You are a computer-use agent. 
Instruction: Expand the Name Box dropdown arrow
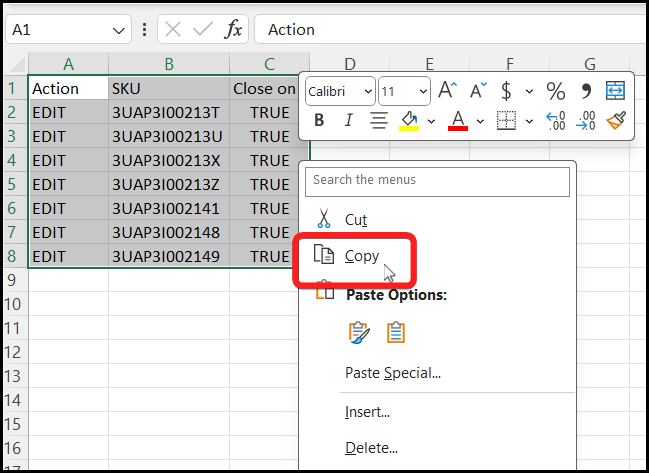(120, 30)
